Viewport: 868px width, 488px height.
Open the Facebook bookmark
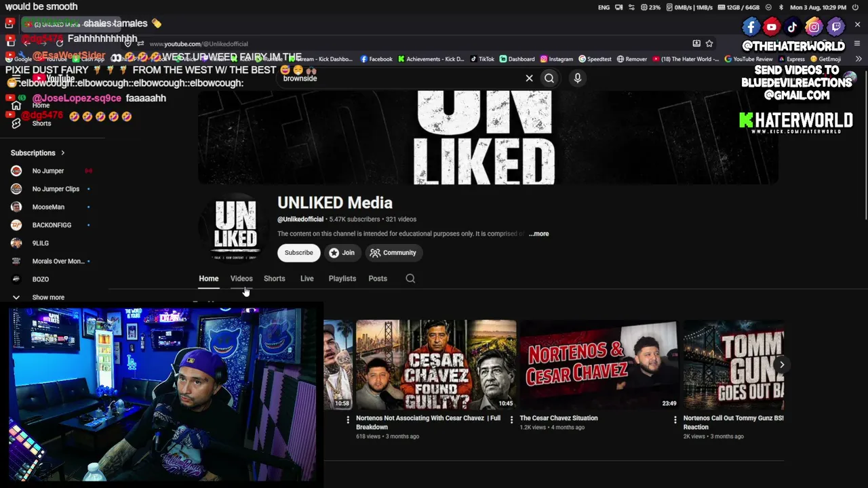376,59
